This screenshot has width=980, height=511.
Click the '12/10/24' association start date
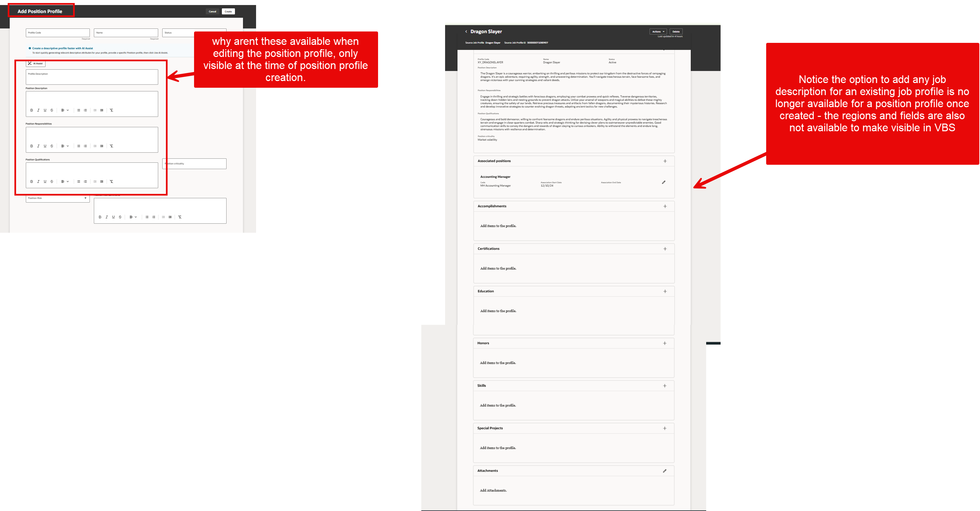pyautogui.click(x=547, y=186)
